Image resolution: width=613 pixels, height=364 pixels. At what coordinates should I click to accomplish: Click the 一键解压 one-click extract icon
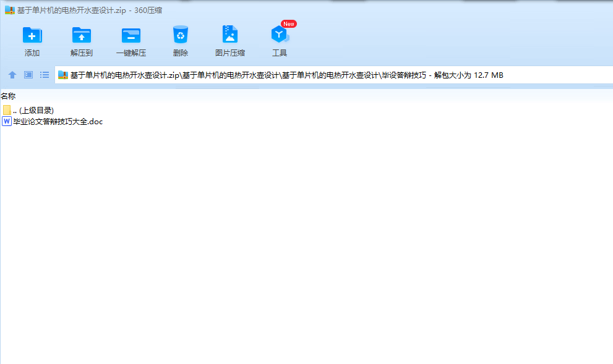[131, 41]
